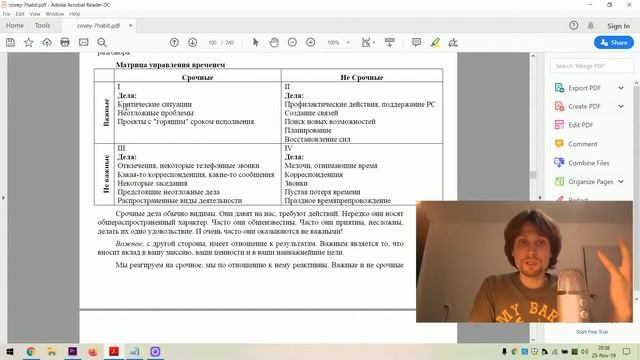Open the Windows Action Center notifications
The height and width of the screenshot is (360, 640).
click(626, 351)
